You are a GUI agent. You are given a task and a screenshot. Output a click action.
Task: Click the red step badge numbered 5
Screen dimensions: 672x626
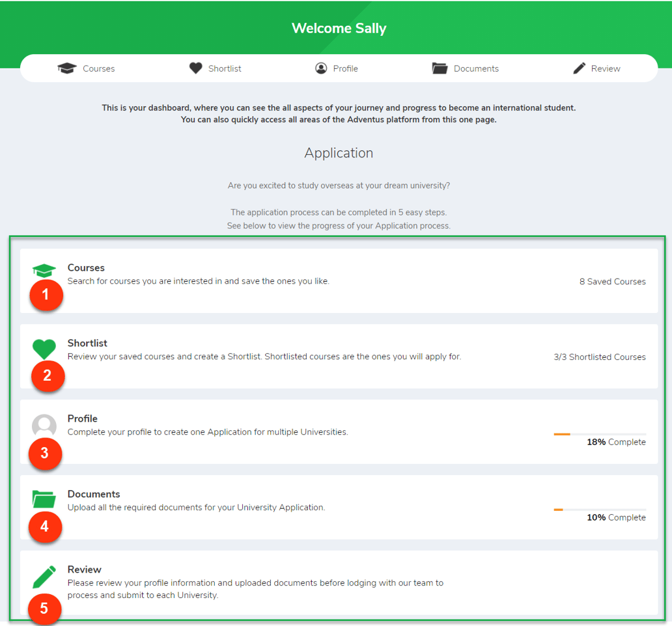pyautogui.click(x=46, y=609)
